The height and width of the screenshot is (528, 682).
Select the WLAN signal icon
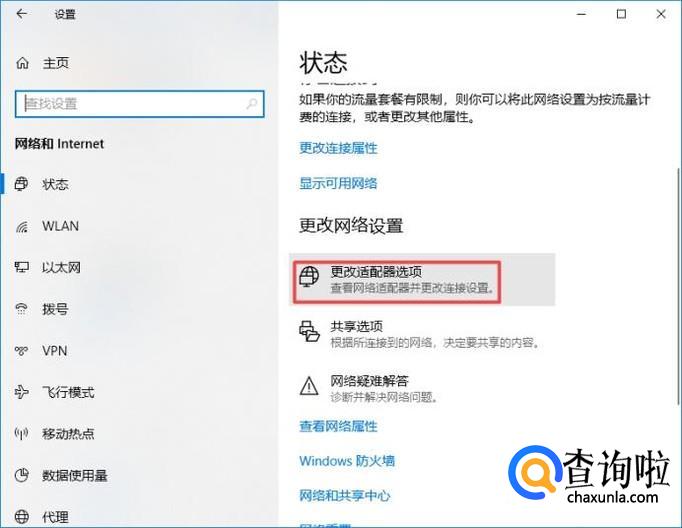pyautogui.click(x=21, y=226)
